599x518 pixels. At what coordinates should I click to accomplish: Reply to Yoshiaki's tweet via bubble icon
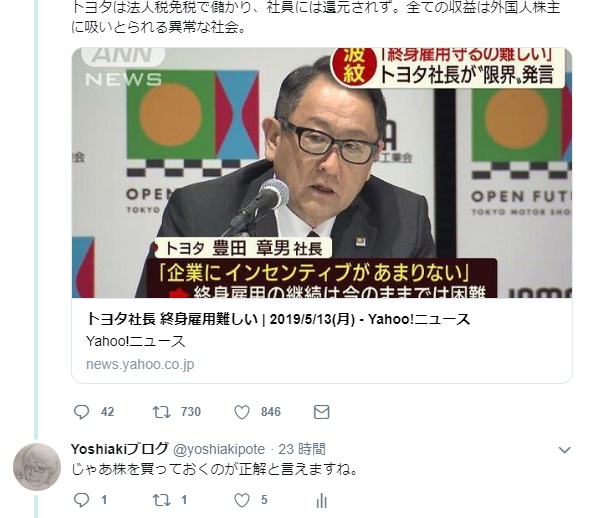point(81,500)
